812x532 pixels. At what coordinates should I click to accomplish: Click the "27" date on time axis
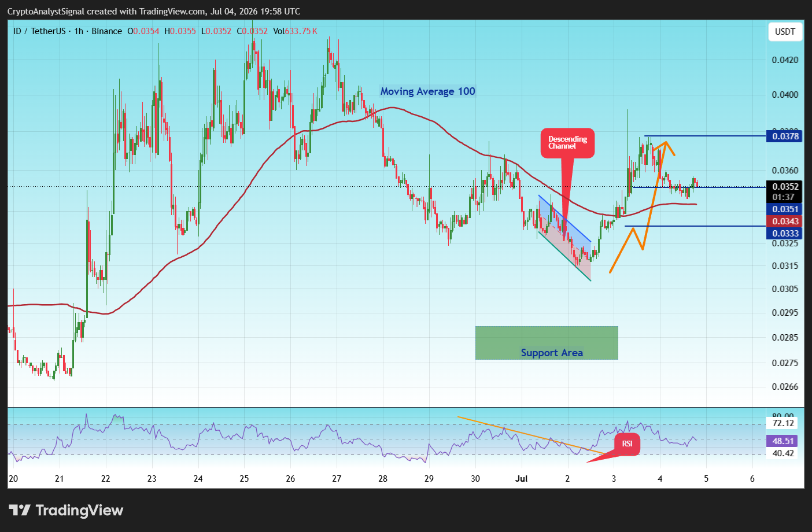click(x=337, y=479)
